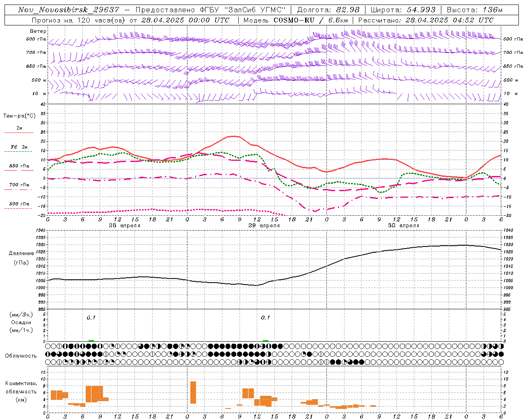Click the forecast start '28.04.2025 00:00 UTC'

coord(185,20)
